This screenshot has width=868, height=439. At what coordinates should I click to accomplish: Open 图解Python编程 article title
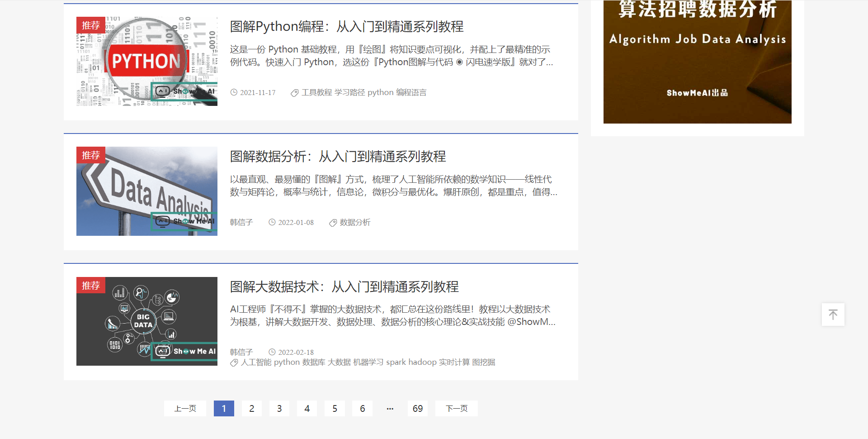point(346,27)
